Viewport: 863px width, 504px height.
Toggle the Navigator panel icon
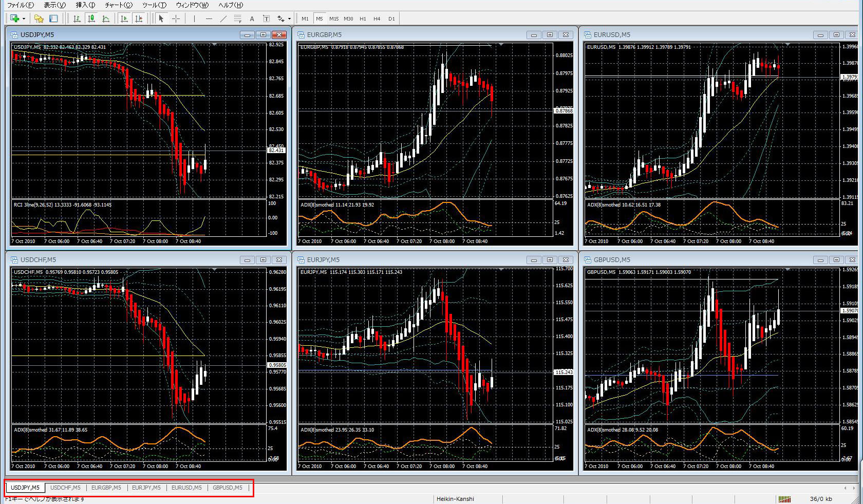pyautogui.click(x=53, y=18)
